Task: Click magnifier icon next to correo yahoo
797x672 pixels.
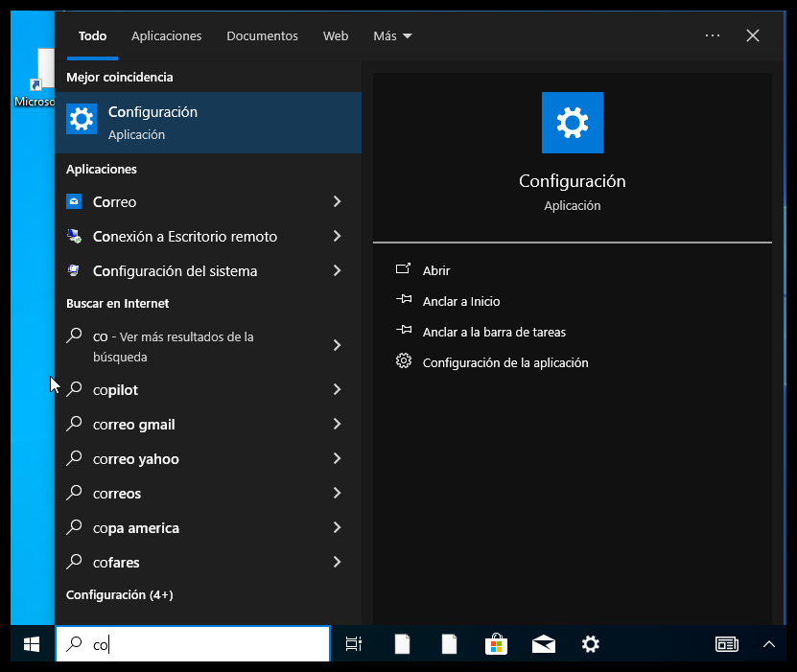Action: (x=74, y=458)
